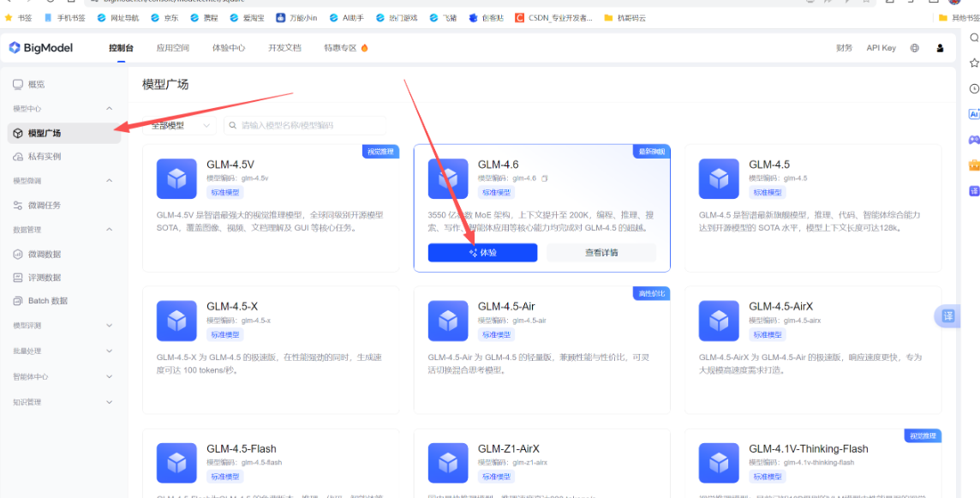Click the floating translate widget on right edge
Screen dimensions: 980x498
point(947,316)
